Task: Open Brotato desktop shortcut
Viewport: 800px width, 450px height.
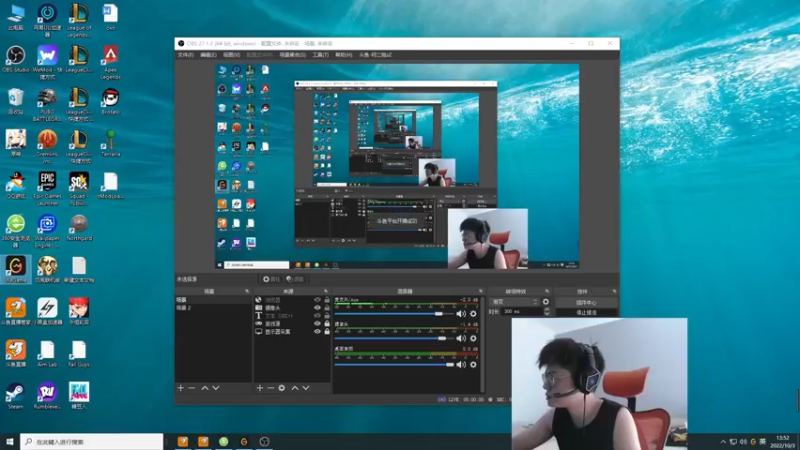Action: [x=111, y=101]
